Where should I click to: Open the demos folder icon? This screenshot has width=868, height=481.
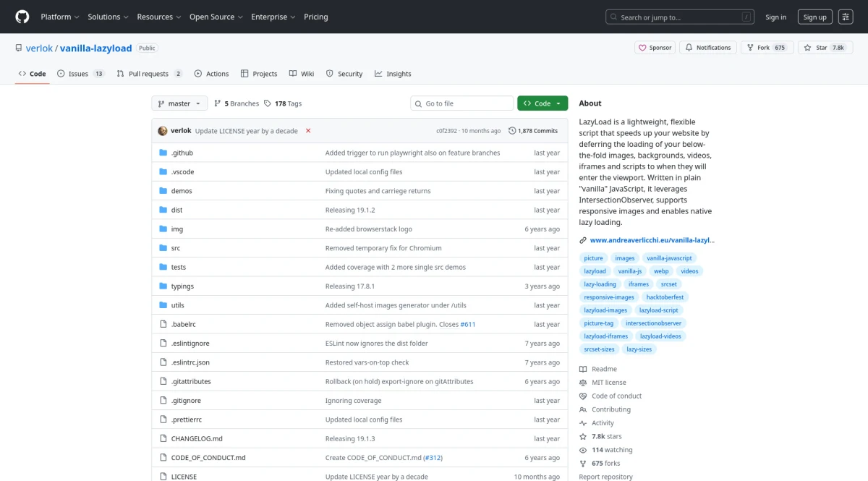tap(163, 190)
